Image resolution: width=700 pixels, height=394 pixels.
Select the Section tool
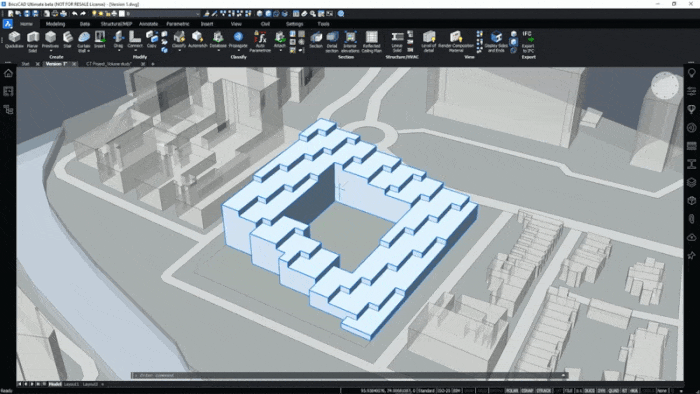pos(316,40)
